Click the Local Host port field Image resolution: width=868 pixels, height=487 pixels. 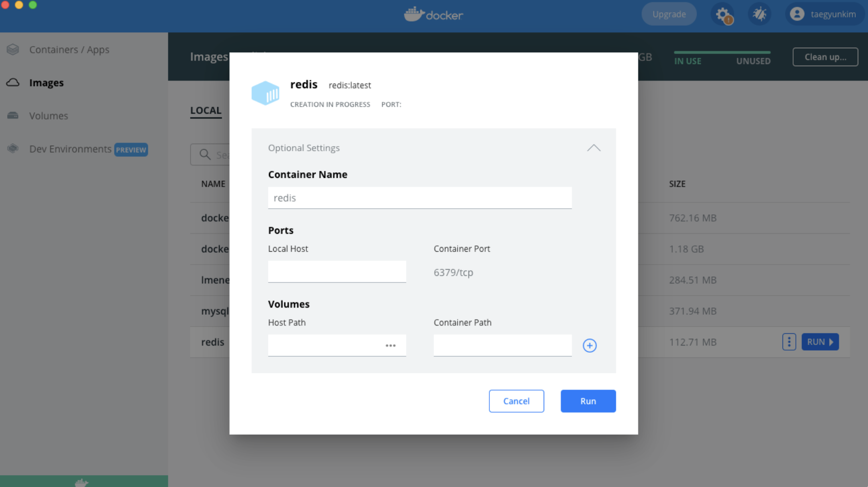point(337,272)
